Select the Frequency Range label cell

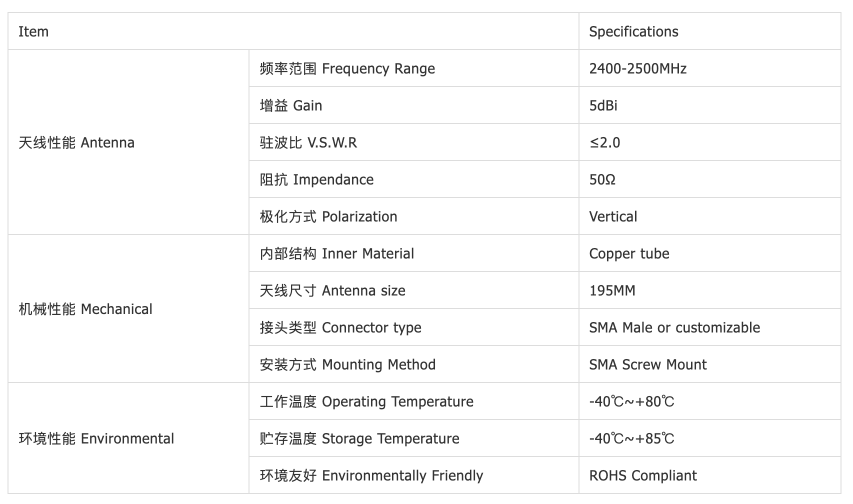pos(414,68)
